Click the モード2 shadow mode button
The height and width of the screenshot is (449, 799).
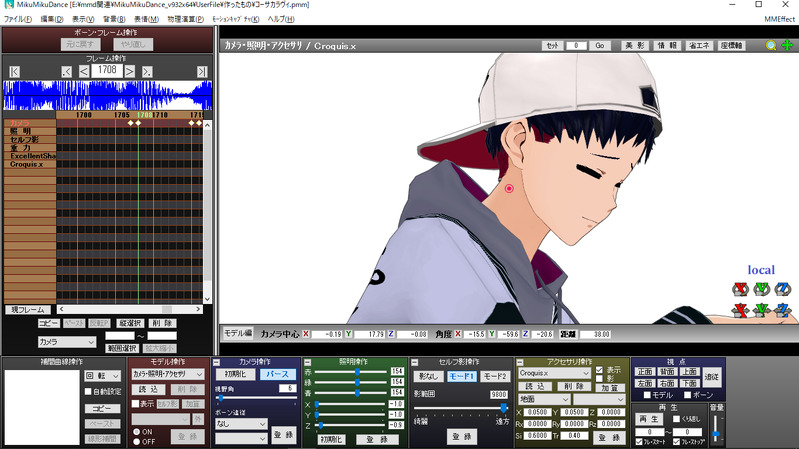pos(495,376)
